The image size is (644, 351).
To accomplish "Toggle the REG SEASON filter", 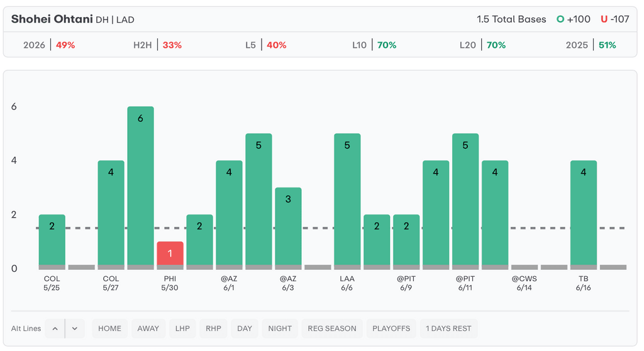I will coord(332,328).
